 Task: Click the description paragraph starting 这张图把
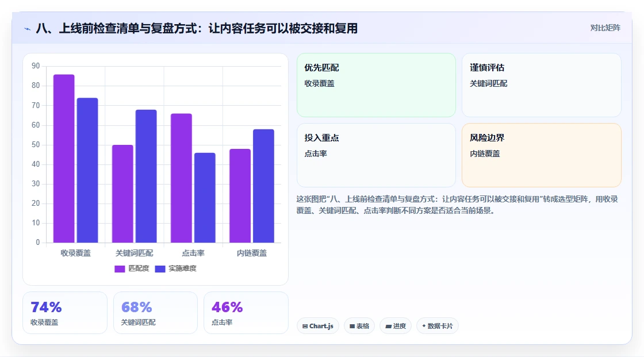tap(457, 205)
